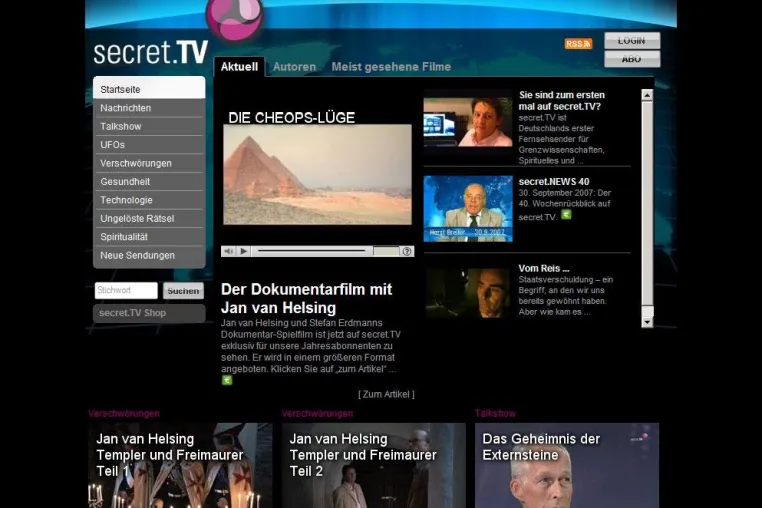Open Verschwörungen sidebar menu item
The width and height of the screenshot is (762, 508).
coord(149,163)
